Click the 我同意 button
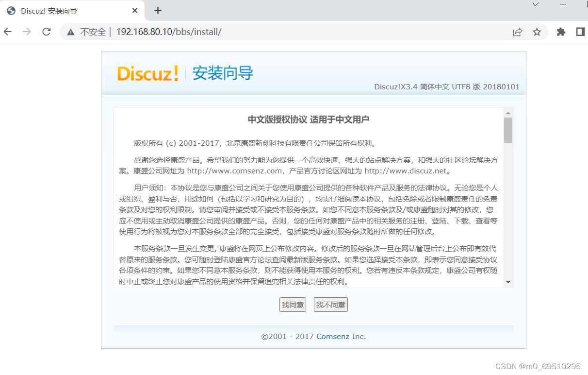588x375 pixels. tap(293, 305)
